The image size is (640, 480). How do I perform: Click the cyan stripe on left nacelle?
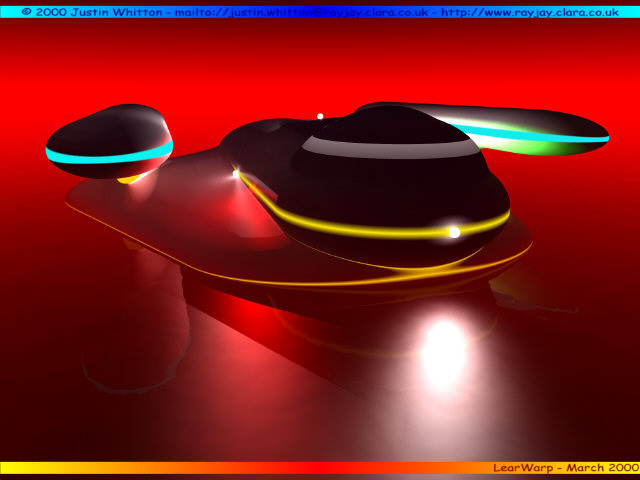click(108, 155)
